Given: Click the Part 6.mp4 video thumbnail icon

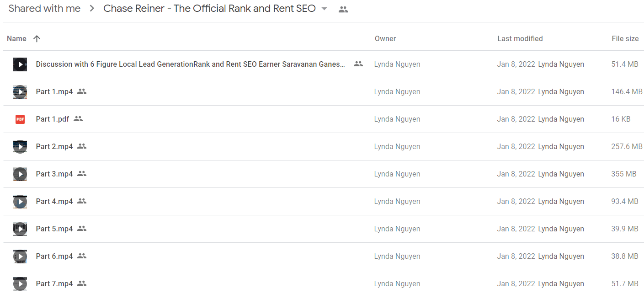Looking at the screenshot, I should (20, 257).
